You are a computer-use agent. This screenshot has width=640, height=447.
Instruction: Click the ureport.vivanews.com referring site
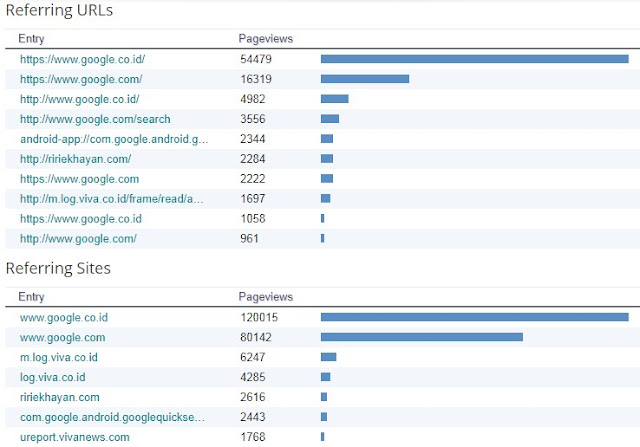pos(75,438)
